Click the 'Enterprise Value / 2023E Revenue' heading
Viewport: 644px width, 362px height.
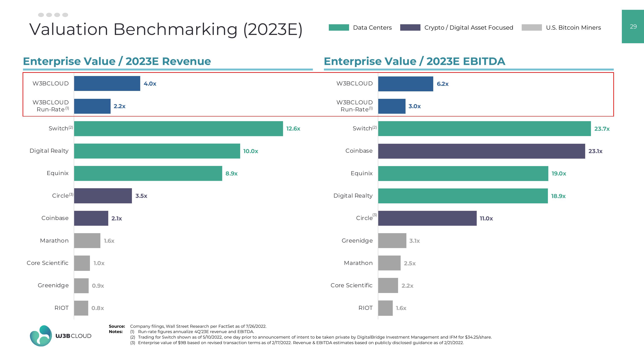[x=117, y=61]
